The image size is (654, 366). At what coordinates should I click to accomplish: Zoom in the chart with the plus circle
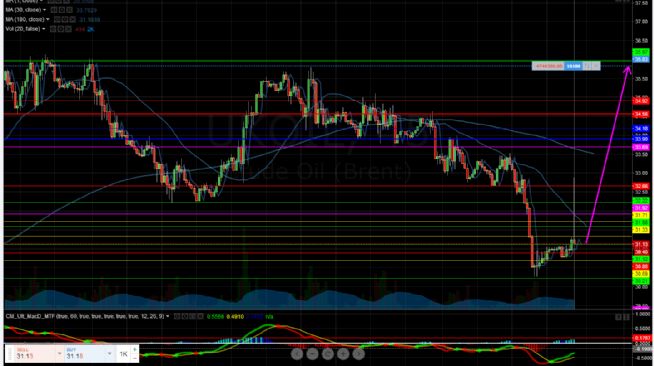click(343, 354)
